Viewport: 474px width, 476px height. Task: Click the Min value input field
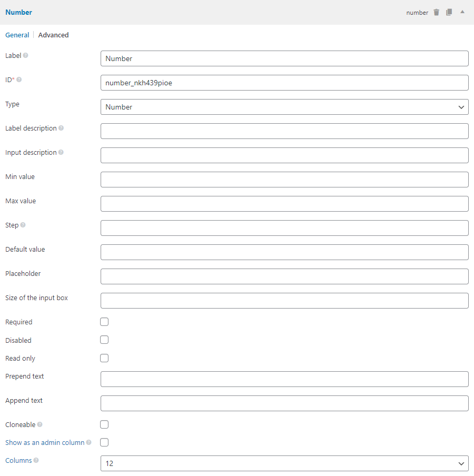[x=284, y=180]
